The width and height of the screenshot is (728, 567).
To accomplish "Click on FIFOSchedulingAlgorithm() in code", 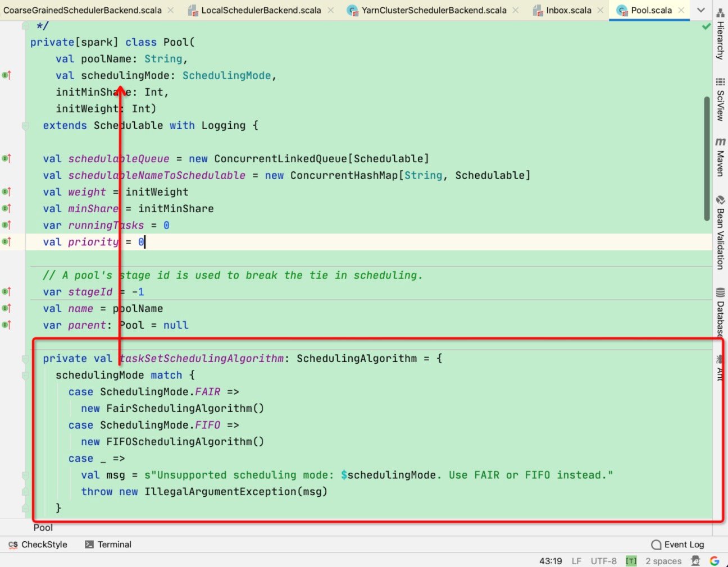I will [x=185, y=442].
